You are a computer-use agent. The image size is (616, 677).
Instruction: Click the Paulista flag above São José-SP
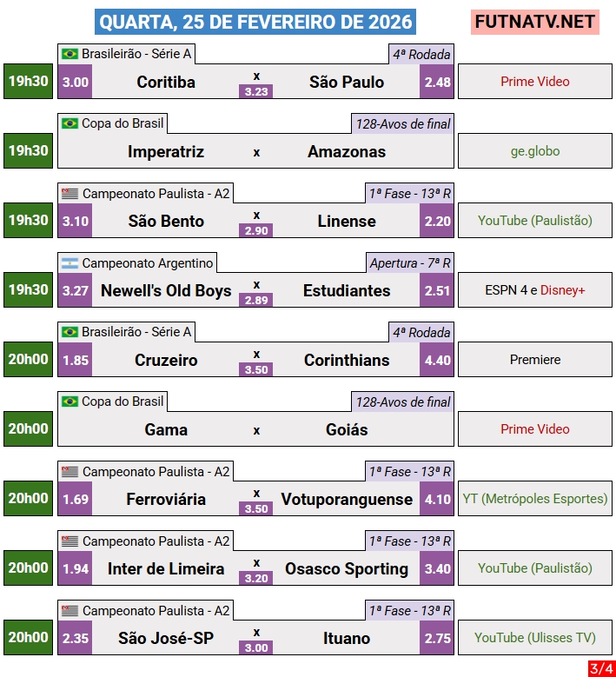point(70,610)
